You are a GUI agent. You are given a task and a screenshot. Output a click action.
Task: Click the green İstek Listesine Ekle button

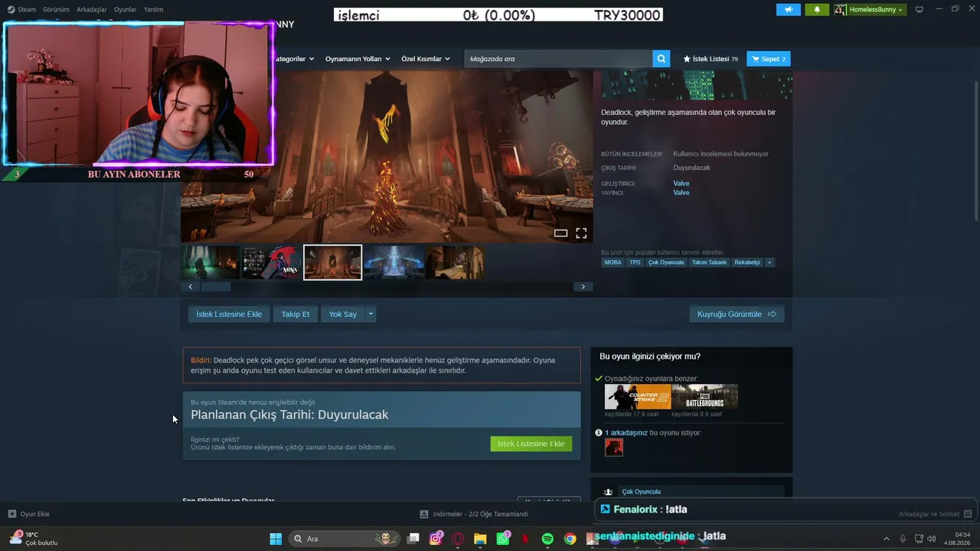pyautogui.click(x=531, y=444)
